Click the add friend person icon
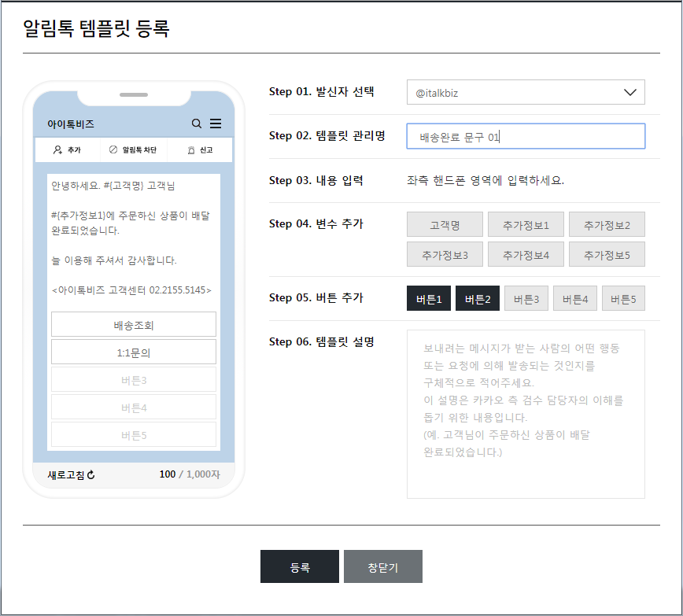Image resolution: width=683 pixels, height=616 pixels. coord(57,149)
